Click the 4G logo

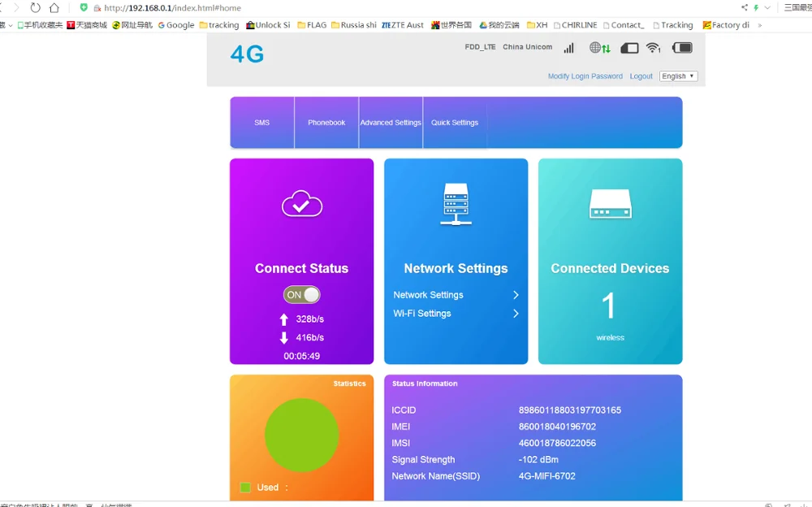pos(247,54)
